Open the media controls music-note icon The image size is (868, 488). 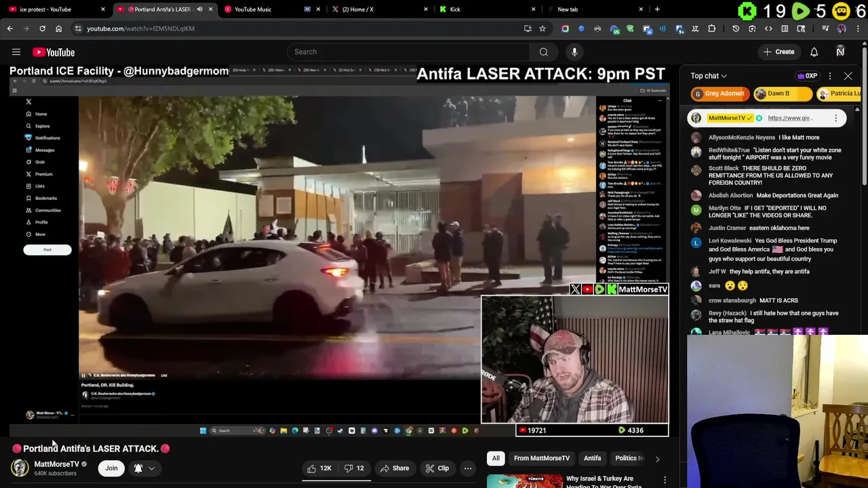(825, 28)
